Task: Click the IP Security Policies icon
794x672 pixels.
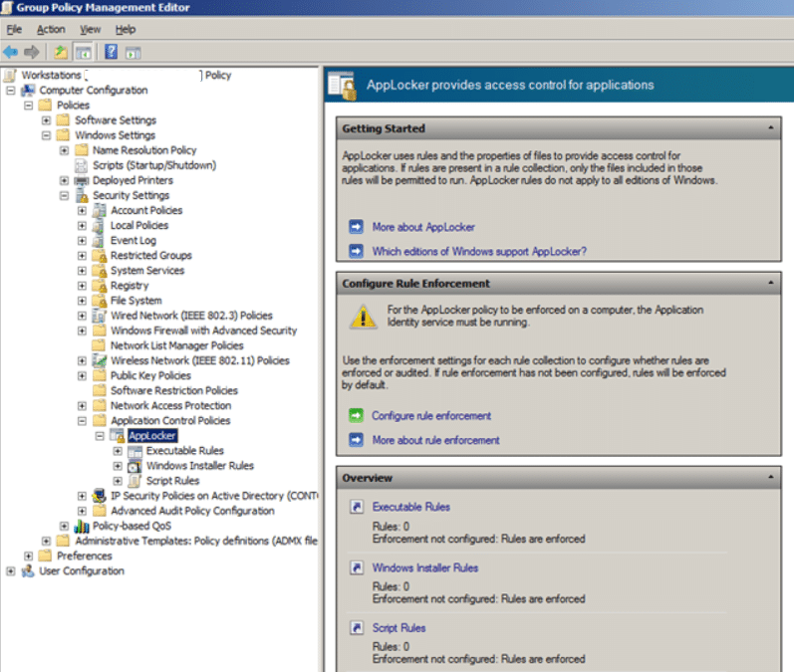Action: click(x=100, y=496)
